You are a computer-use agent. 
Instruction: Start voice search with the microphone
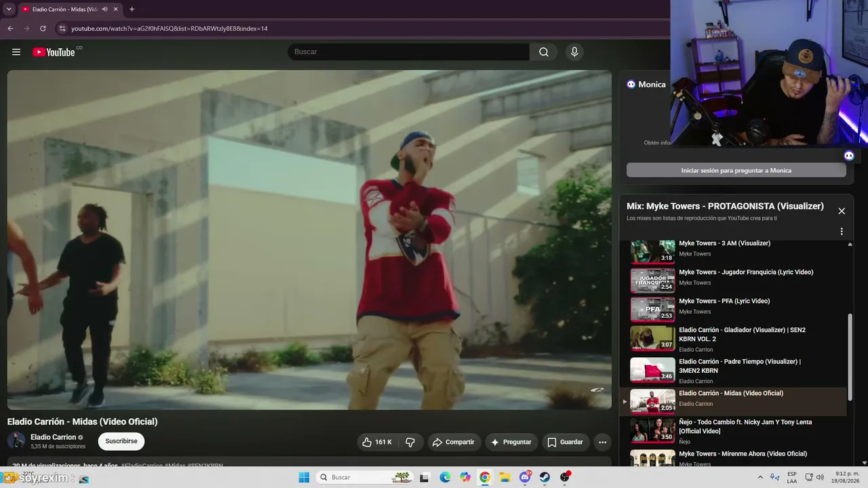[574, 52]
